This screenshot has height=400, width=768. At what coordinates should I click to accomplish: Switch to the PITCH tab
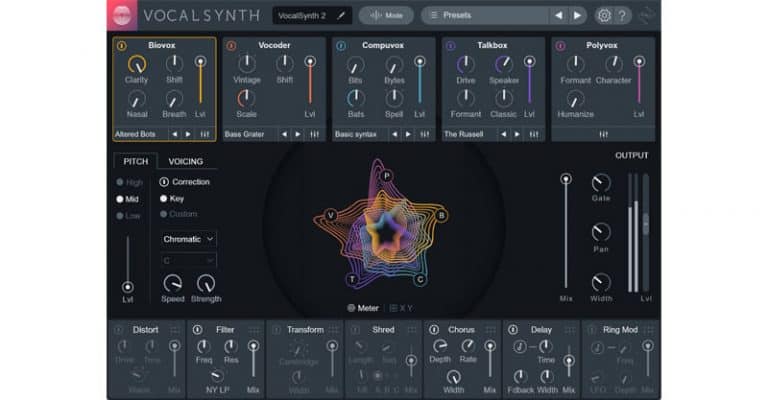click(x=136, y=162)
